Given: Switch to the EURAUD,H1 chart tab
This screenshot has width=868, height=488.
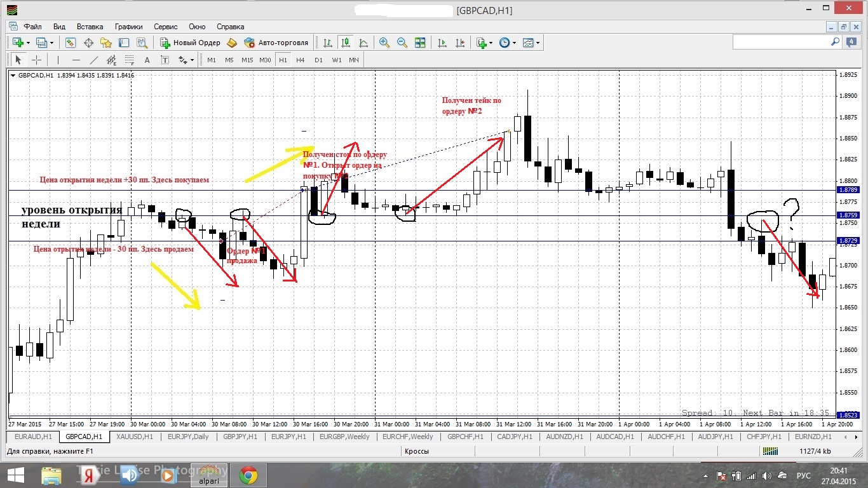Looking at the screenshot, I should coord(32,437).
